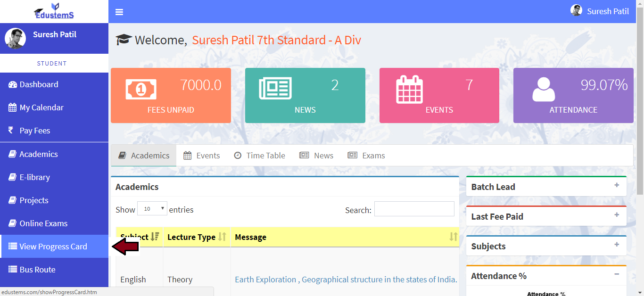Open the Exams tab
The image size is (644, 296).
(x=366, y=156)
